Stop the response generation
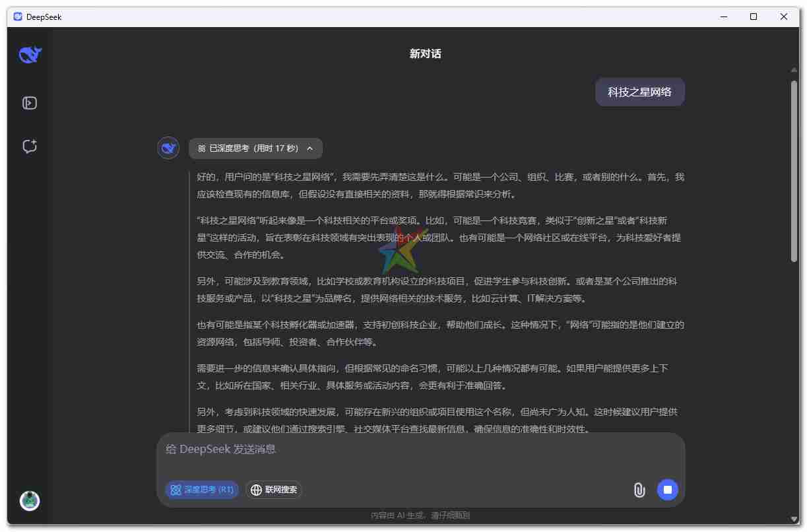Image resolution: width=807 pixels, height=532 pixels. pos(667,490)
